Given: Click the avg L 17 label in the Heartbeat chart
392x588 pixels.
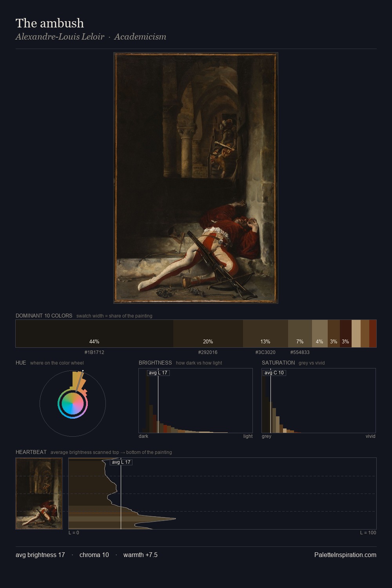Looking at the screenshot, I should coord(121,462).
